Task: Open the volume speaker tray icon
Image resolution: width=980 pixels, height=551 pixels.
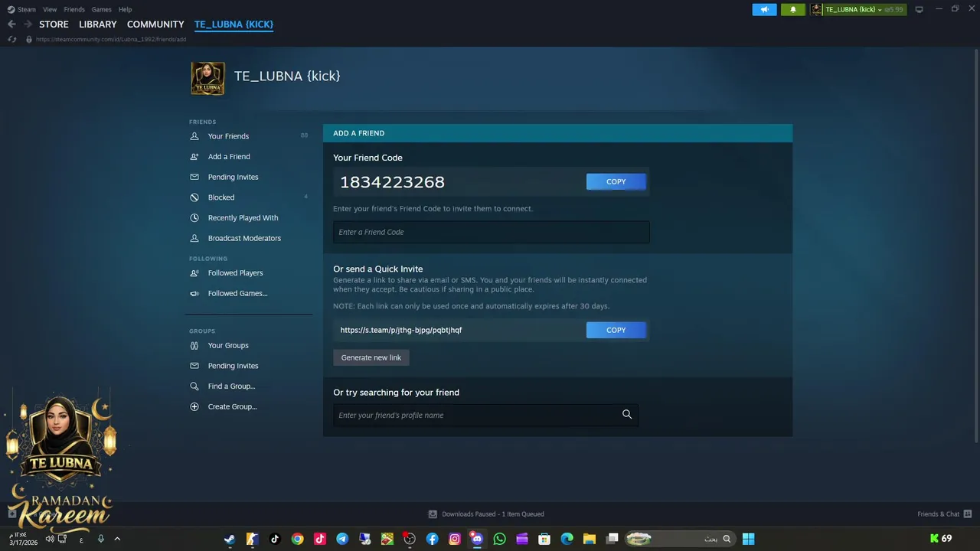Action: [x=51, y=539]
